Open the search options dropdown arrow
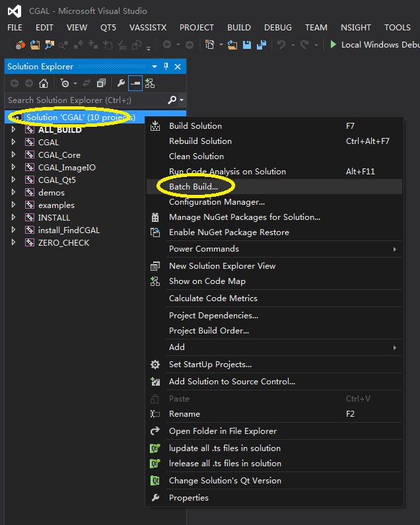The width and height of the screenshot is (420, 525). click(182, 100)
